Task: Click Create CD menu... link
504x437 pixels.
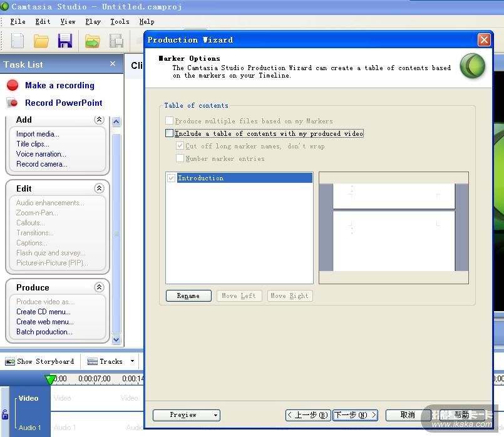Action: pyautogui.click(x=43, y=312)
